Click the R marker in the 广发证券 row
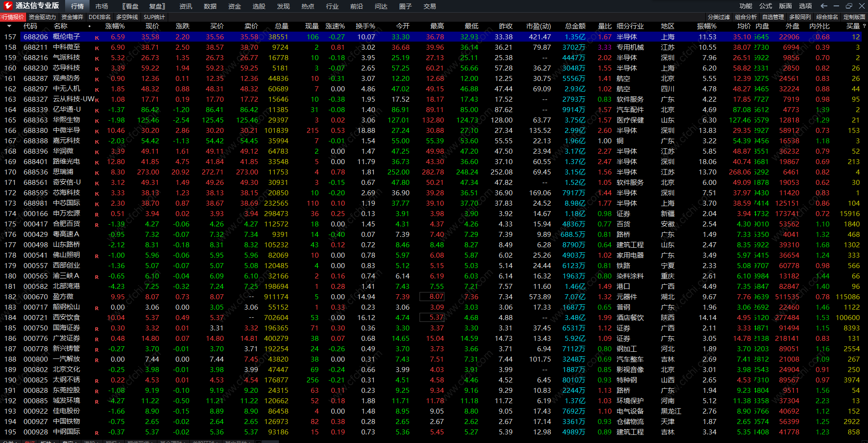Viewport: 868px width, 443px height. (97, 339)
